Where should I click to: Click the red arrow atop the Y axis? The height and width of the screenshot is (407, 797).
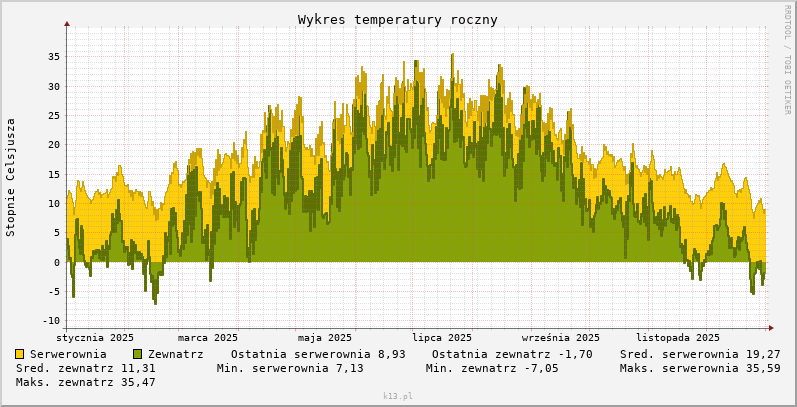67,23
